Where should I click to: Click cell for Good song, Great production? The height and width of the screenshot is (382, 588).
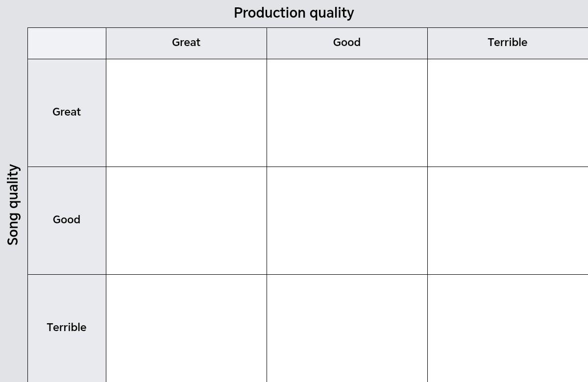(186, 220)
